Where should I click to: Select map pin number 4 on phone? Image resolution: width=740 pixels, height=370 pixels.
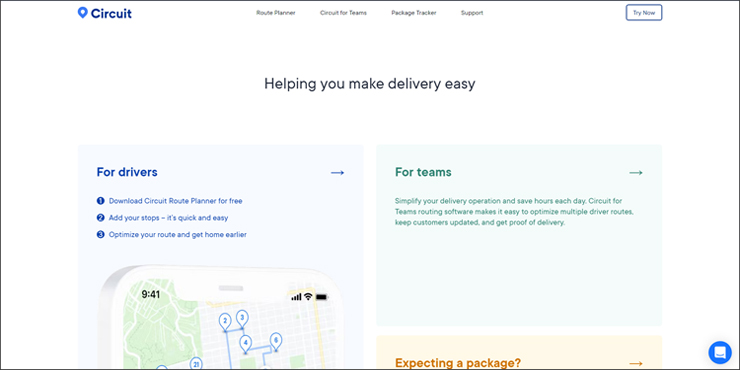pyautogui.click(x=245, y=344)
